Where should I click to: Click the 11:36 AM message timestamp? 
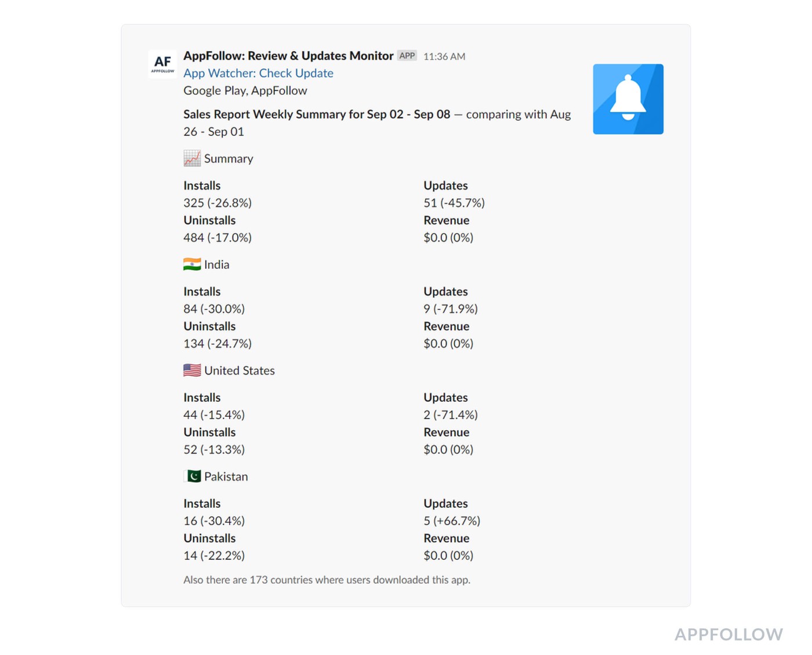(444, 56)
